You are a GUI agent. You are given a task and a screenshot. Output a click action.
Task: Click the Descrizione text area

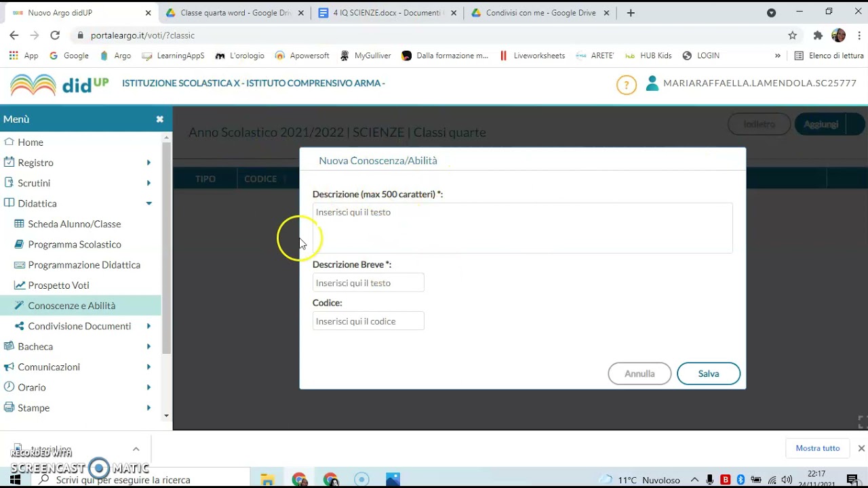pos(522,228)
